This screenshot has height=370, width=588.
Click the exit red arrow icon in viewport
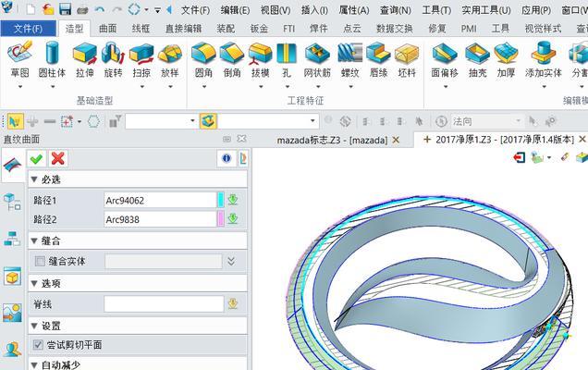tap(520, 157)
